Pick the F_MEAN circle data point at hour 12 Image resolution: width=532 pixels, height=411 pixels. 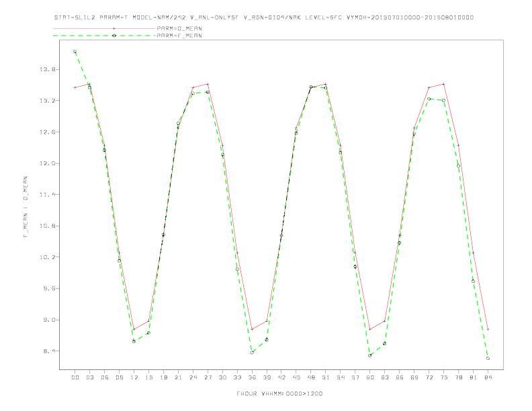pos(134,341)
